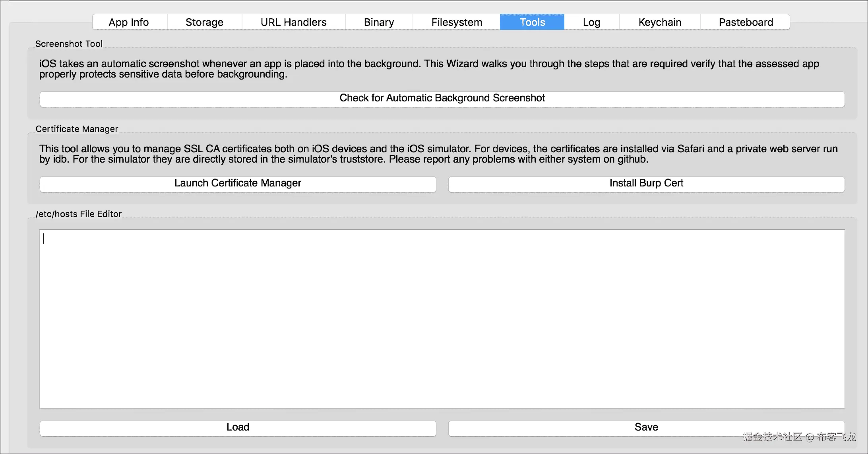
Task: Click the Screenshot Tool section heading
Action: 69,44
